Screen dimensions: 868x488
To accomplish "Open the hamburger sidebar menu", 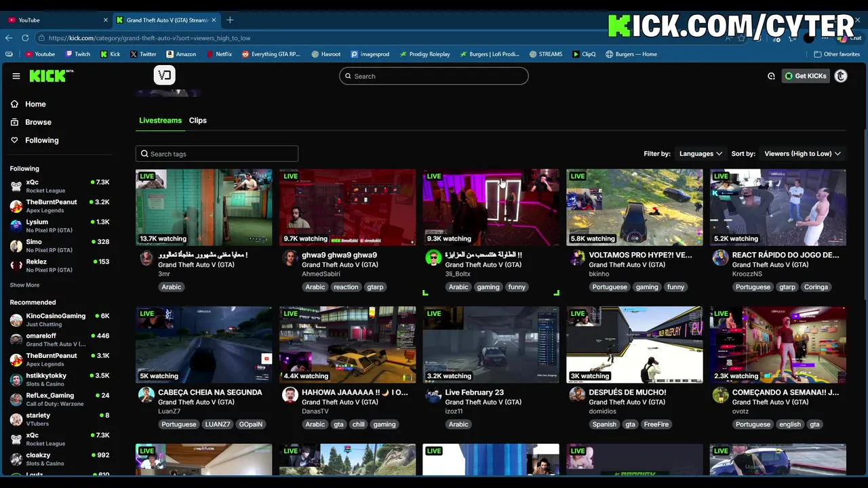I will click(16, 76).
